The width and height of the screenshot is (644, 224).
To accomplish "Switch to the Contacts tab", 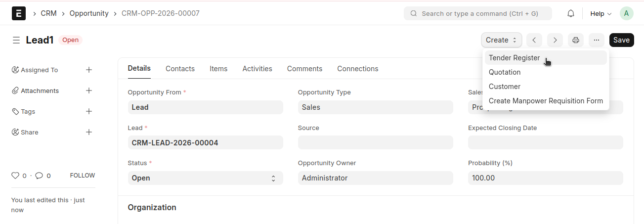I will [x=180, y=69].
